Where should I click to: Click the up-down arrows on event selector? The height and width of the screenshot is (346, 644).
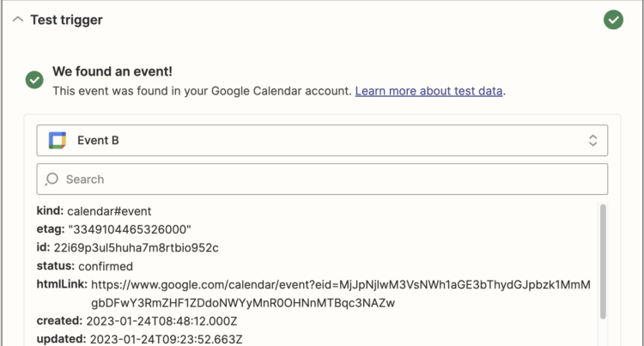click(592, 140)
